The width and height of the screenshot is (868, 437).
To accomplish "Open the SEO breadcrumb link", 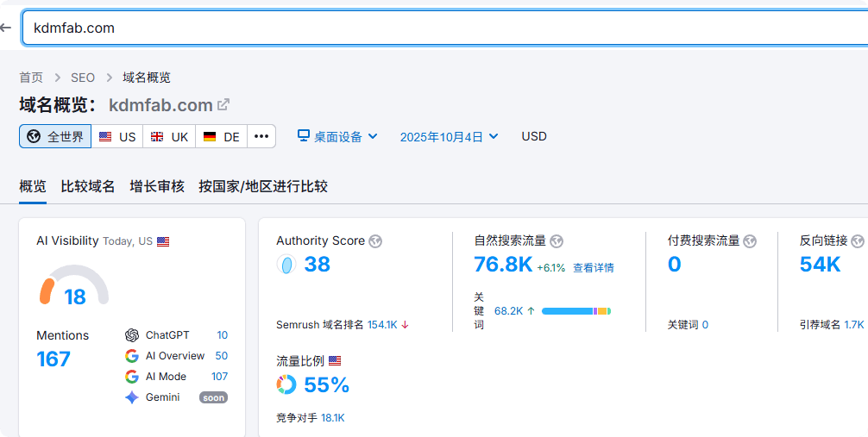I will [x=83, y=78].
